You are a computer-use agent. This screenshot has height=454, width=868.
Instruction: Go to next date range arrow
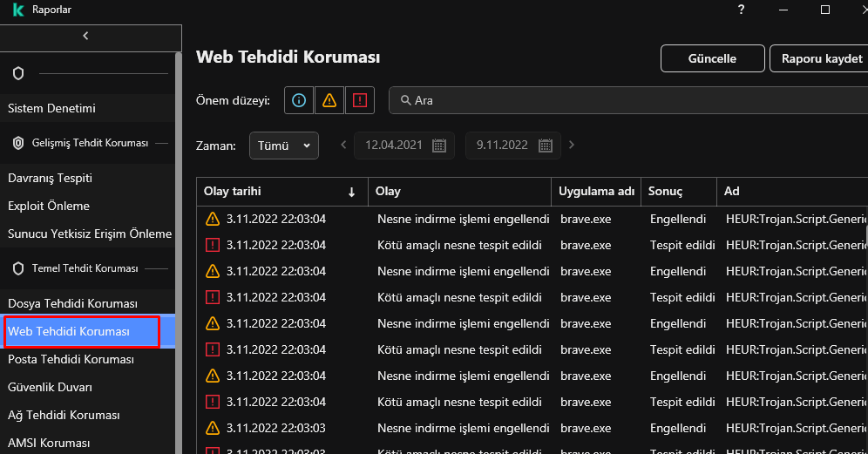click(572, 145)
